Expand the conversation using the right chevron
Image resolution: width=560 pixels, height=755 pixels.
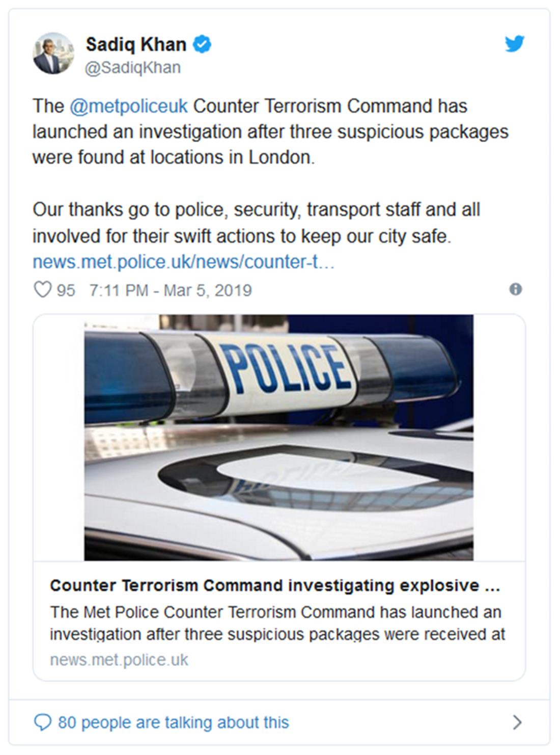[517, 722]
